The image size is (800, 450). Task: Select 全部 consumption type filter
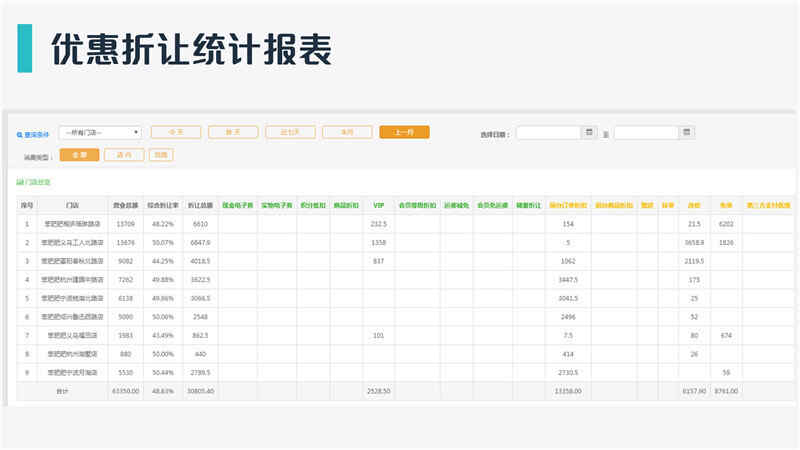80,155
